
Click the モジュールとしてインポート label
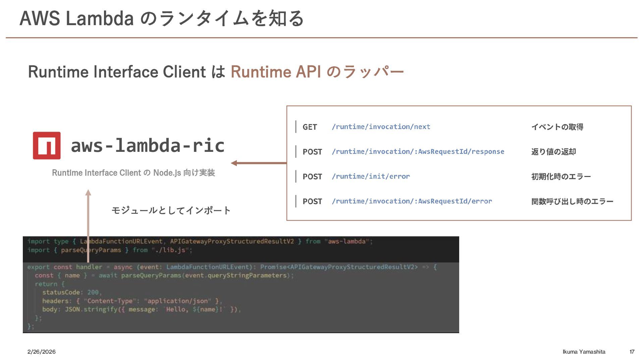pos(171,210)
